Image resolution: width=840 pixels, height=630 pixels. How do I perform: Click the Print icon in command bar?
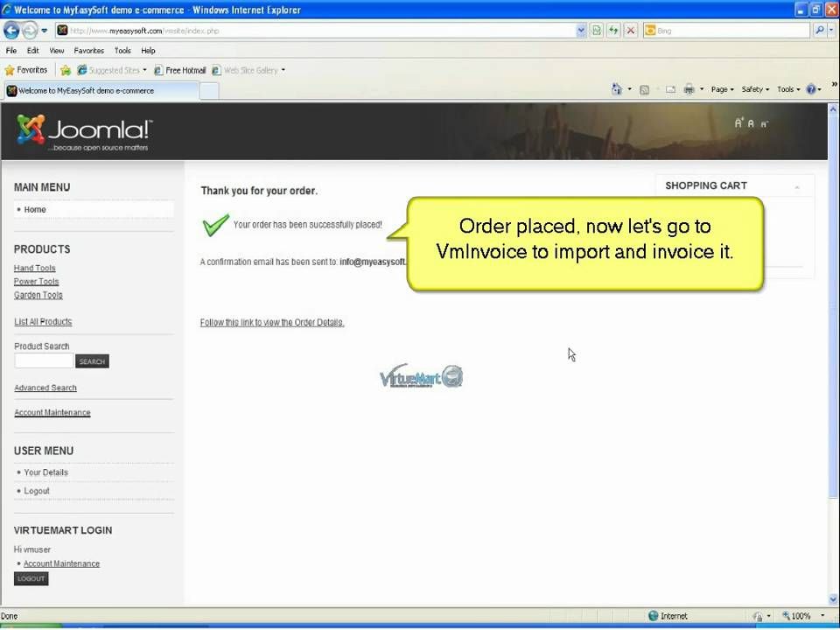pyautogui.click(x=689, y=89)
